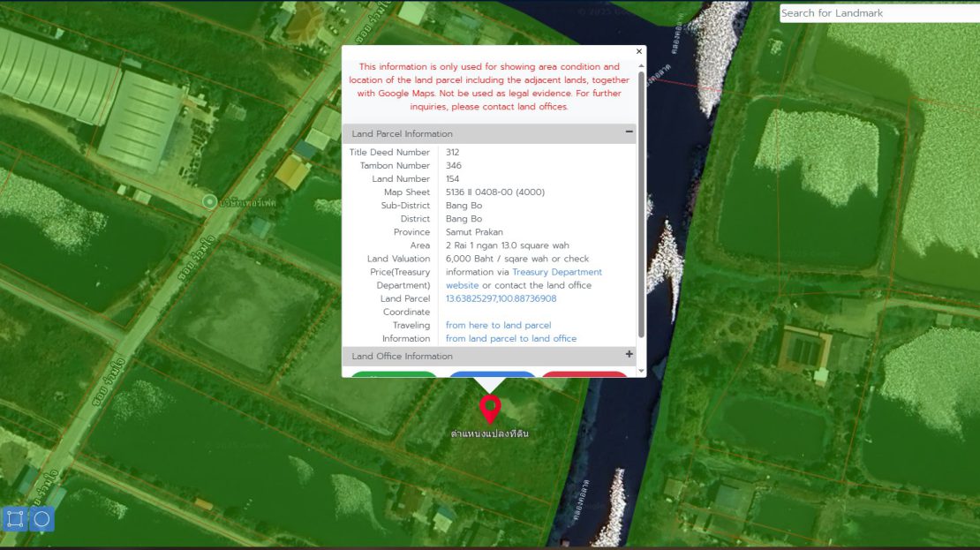Image resolution: width=980 pixels, height=550 pixels.
Task: Click the blue button in the popup
Action: 492,374
